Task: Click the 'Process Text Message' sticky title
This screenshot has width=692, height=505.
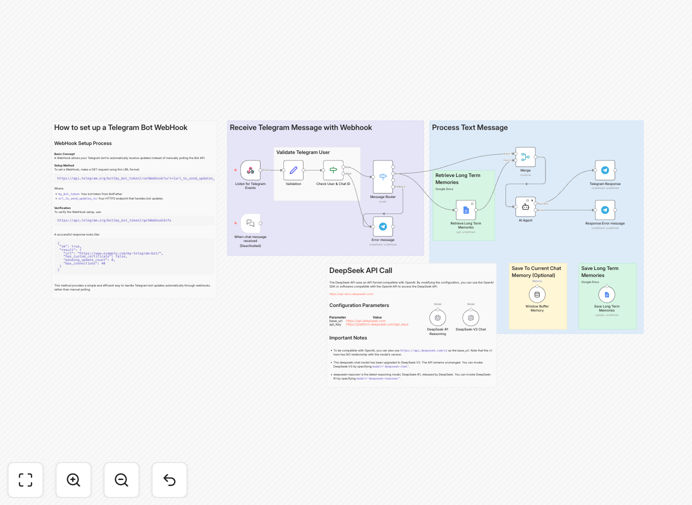Action: click(x=470, y=128)
